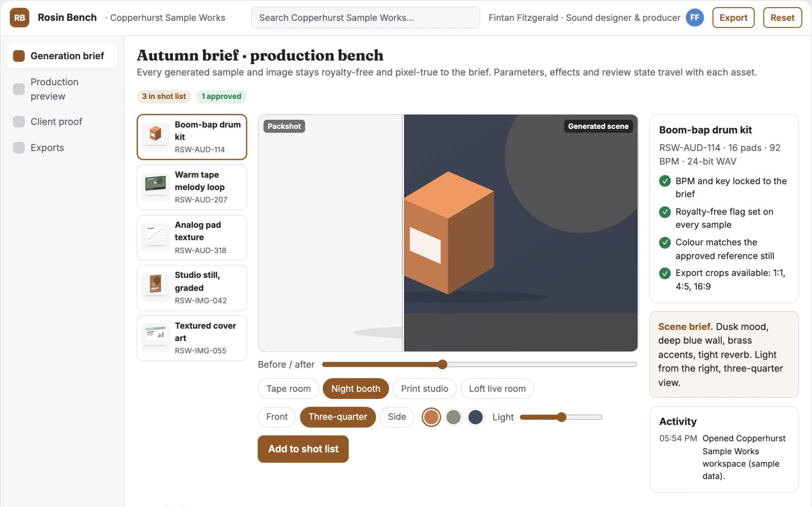Click check icon beside BPM and key locked
Viewport: 812px width, 507px height.
[x=665, y=181]
